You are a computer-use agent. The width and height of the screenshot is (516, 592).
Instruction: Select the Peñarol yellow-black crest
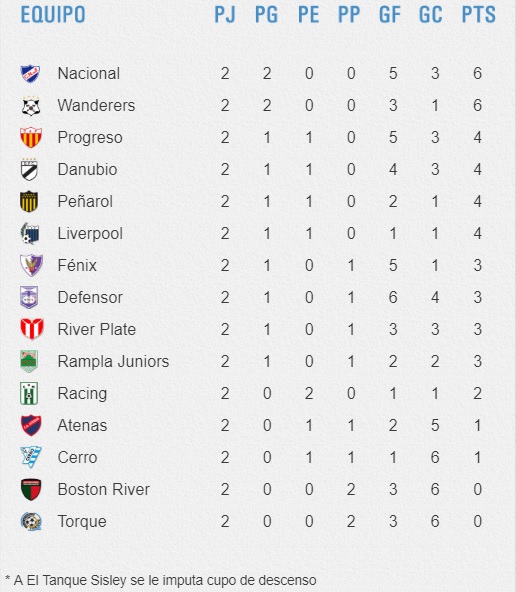[x=29, y=202]
